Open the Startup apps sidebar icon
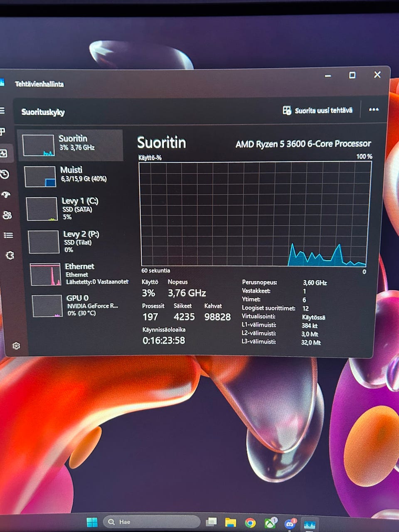 [6, 195]
